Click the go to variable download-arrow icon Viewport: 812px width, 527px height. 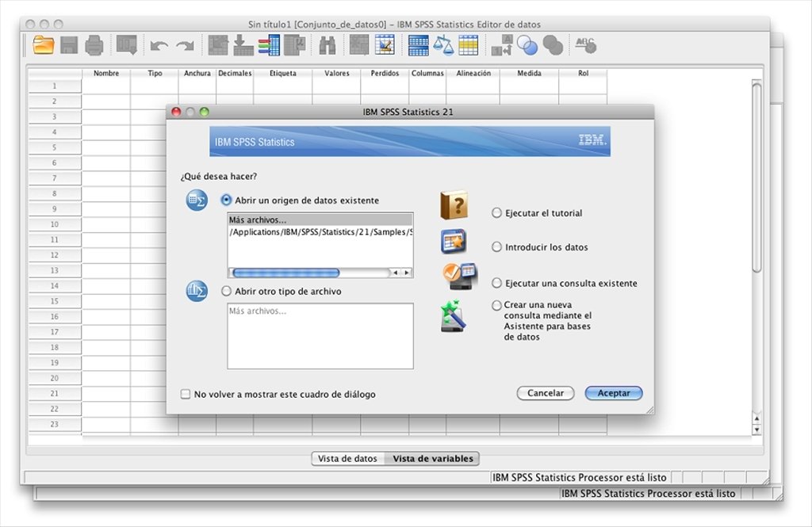[243, 45]
